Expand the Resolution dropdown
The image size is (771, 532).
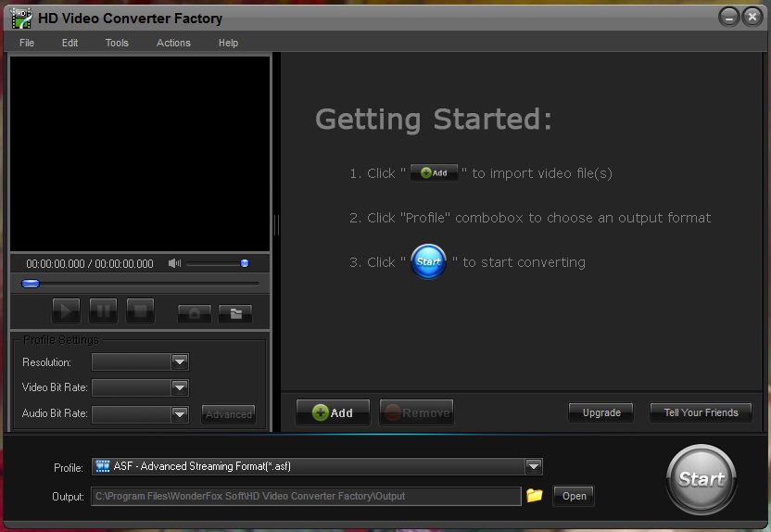tap(180, 362)
